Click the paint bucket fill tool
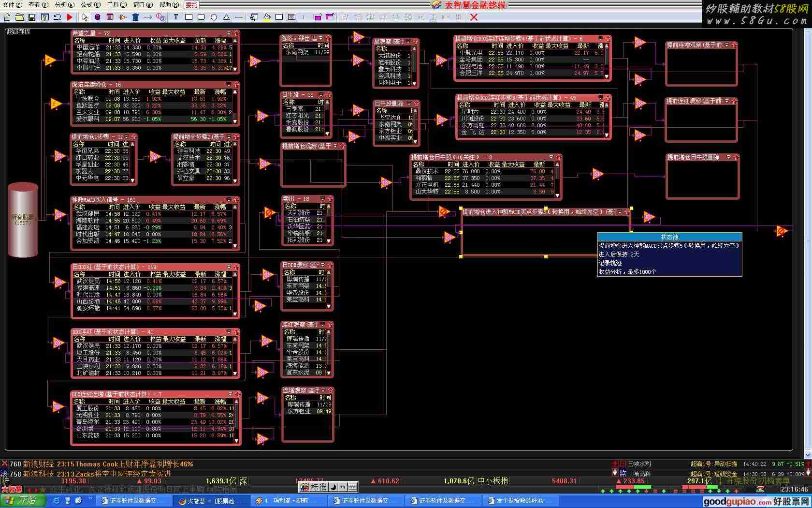This screenshot has width=812, height=508. pyautogui.click(x=267, y=17)
